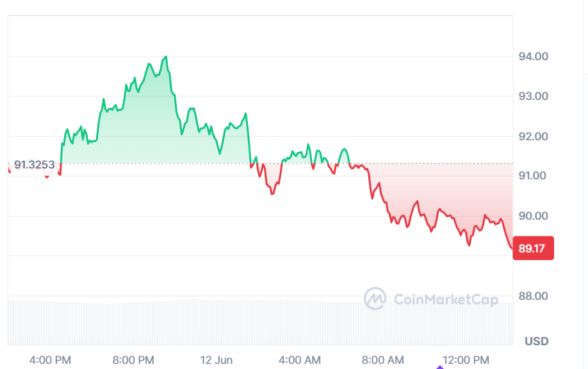Image resolution: width=588 pixels, height=369 pixels.
Task: Click the red 89.17 current price tag
Action: [534, 249]
